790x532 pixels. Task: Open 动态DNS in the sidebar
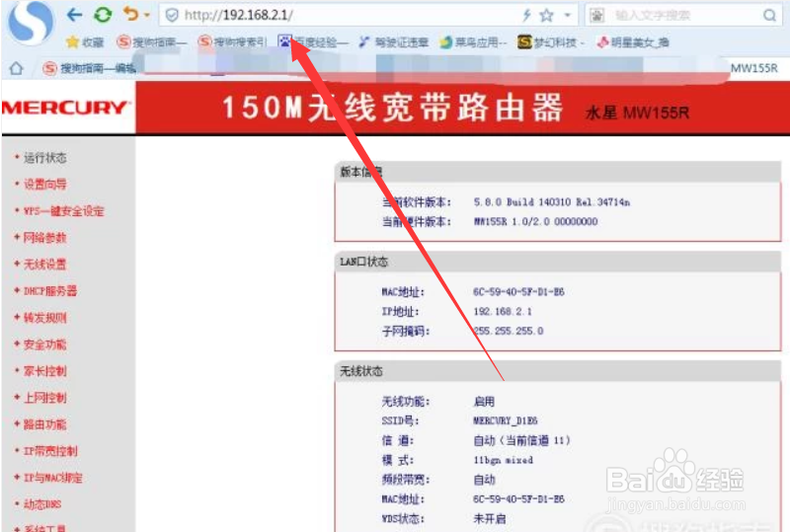[42, 504]
